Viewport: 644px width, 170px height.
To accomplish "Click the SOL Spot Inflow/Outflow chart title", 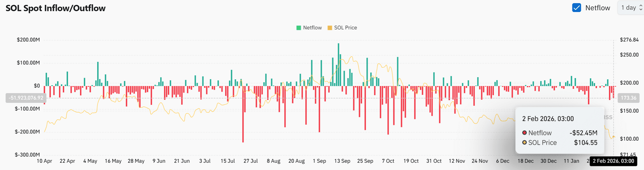I will [x=56, y=8].
